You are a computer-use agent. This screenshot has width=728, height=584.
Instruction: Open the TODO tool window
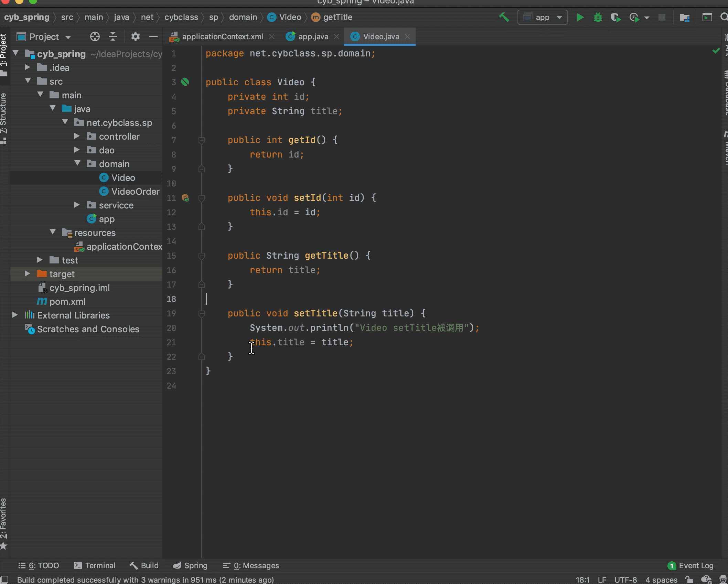[39, 565]
